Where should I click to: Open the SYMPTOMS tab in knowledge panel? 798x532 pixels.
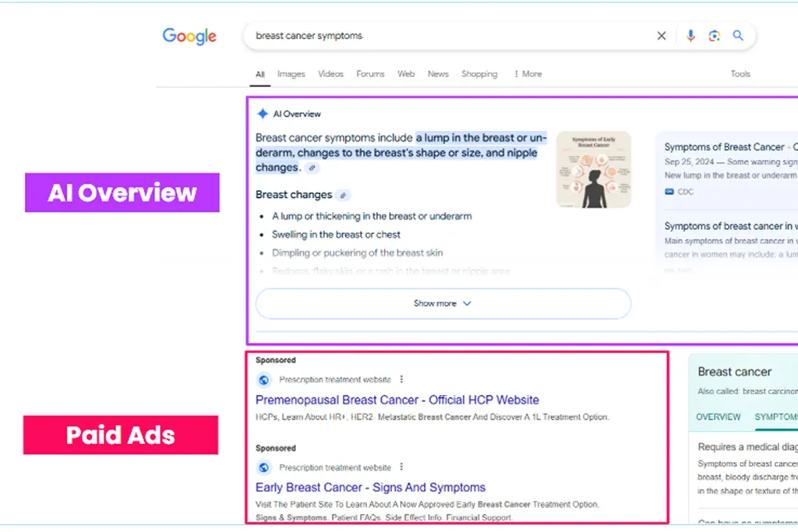click(775, 417)
